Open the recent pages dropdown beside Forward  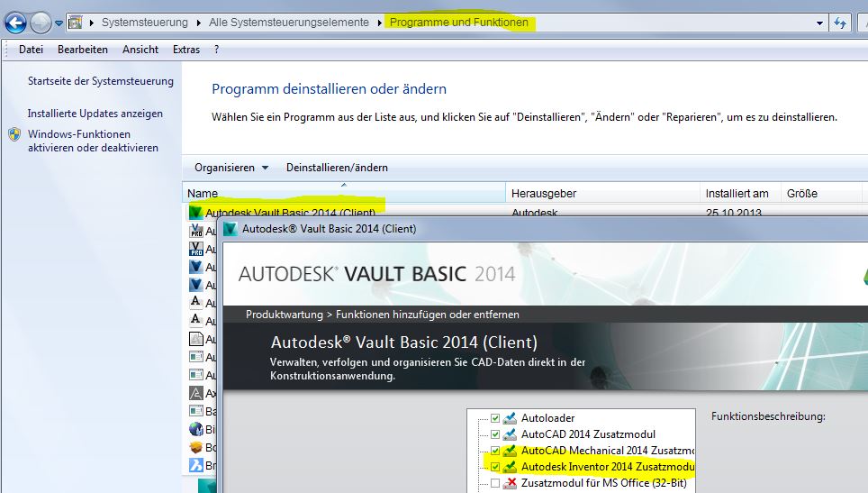pyautogui.click(x=59, y=23)
